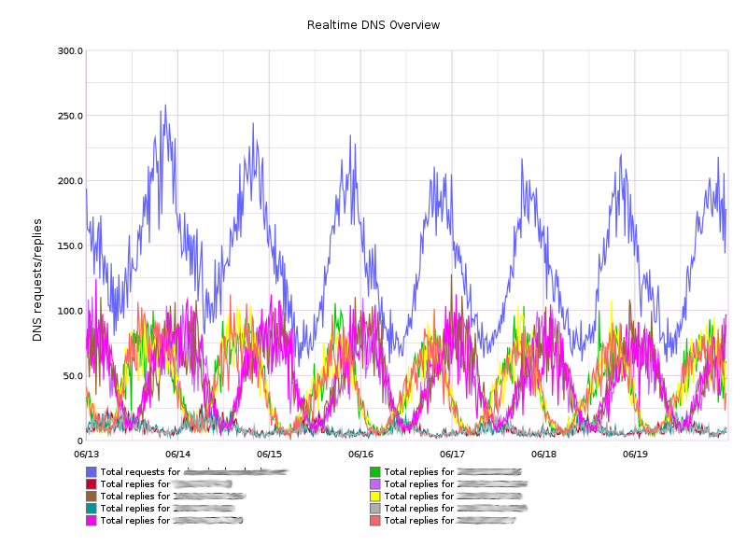Click the 06/16 date label
This screenshot has height=560, width=747.
point(360,455)
